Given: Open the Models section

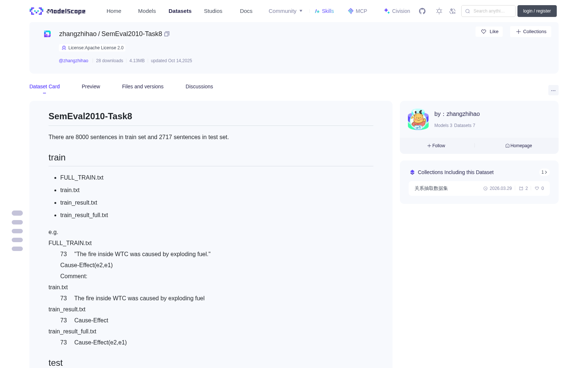Looking at the screenshot, I should pos(147,11).
